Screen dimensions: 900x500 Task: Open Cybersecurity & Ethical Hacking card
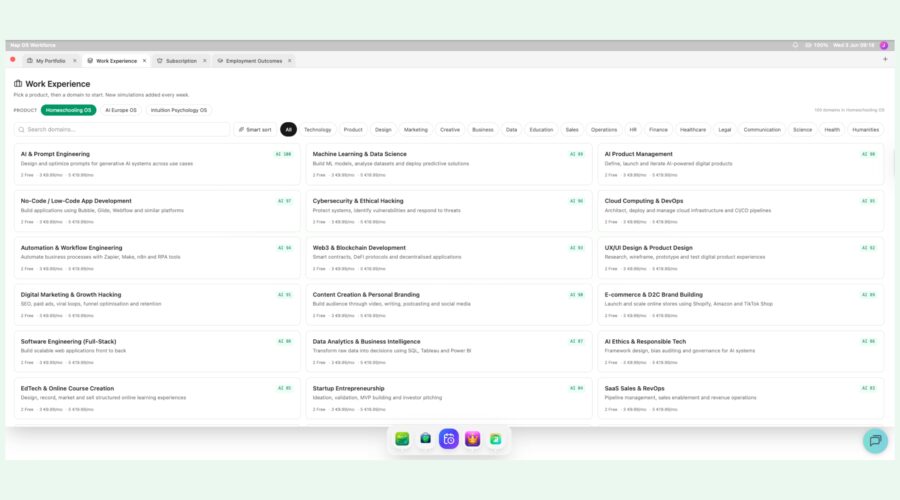point(449,211)
